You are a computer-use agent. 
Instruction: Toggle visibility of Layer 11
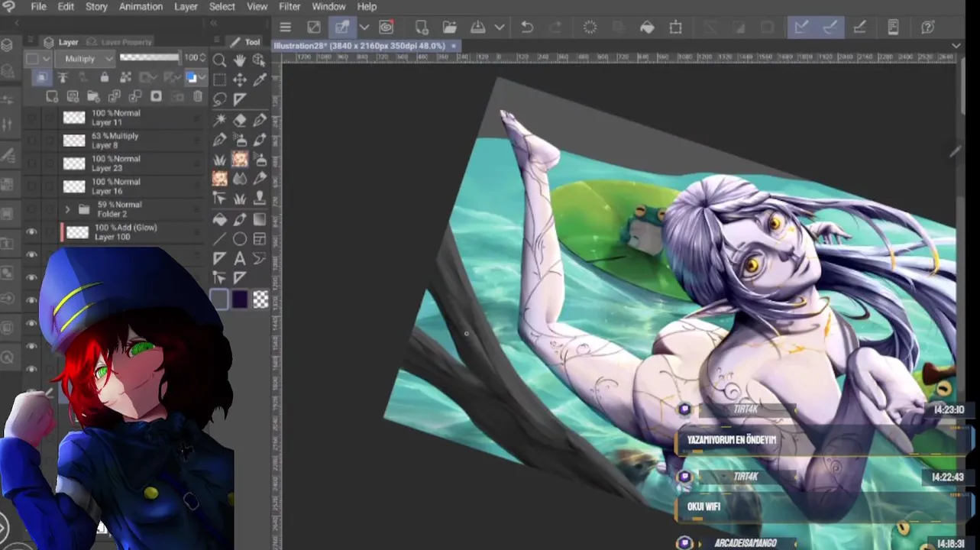click(32, 118)
